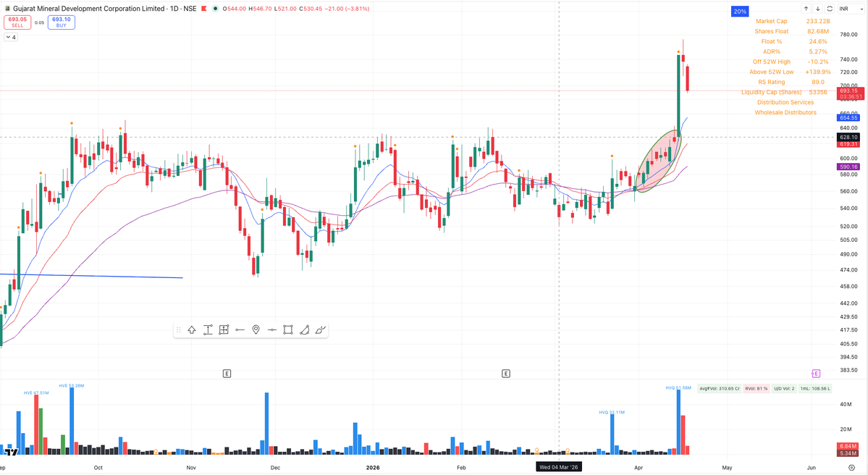The image size is (868, 475).
Task: Click the red 6.84M volume label
Action: (848, 445)
